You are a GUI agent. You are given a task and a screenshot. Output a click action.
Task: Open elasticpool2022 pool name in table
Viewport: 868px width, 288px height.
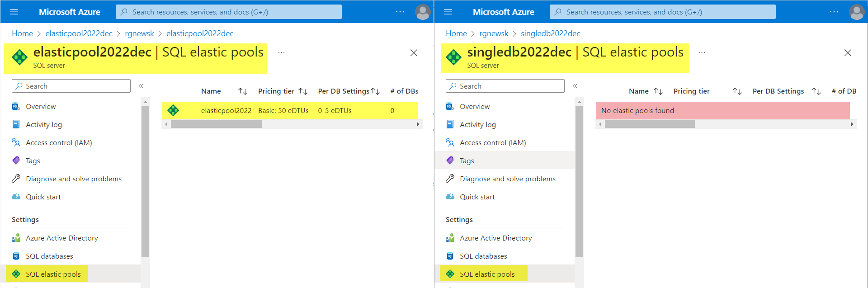(226, 110)
